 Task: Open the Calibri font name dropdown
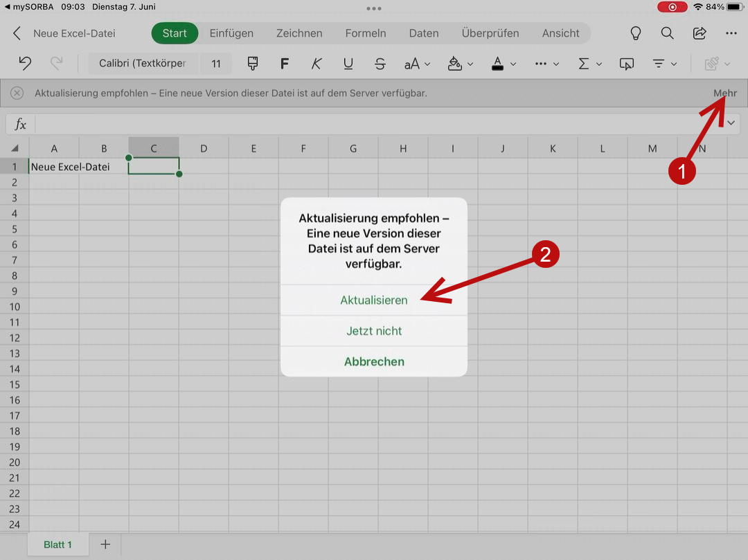tap(143, 64)
